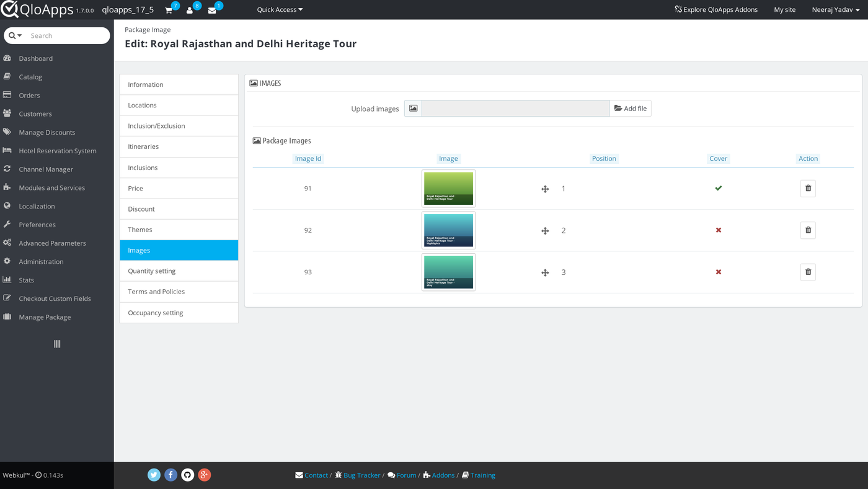Switch to the Information tab
The image size is (868, 489).
[179, 84]
